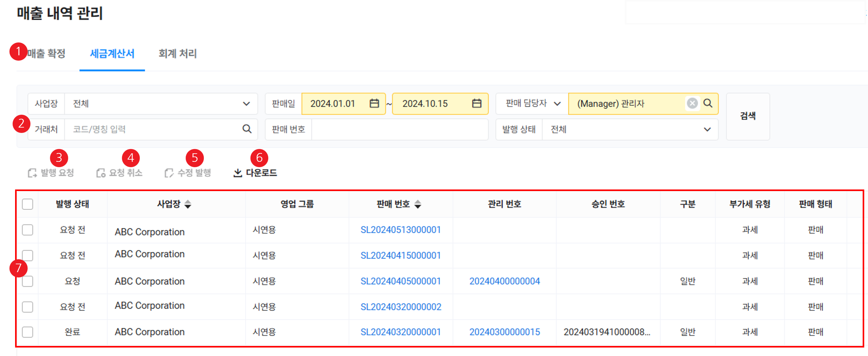The image size is (868, 356).
Task: Sort by 사업장 column arrows
Action: (x=188, y=204)
